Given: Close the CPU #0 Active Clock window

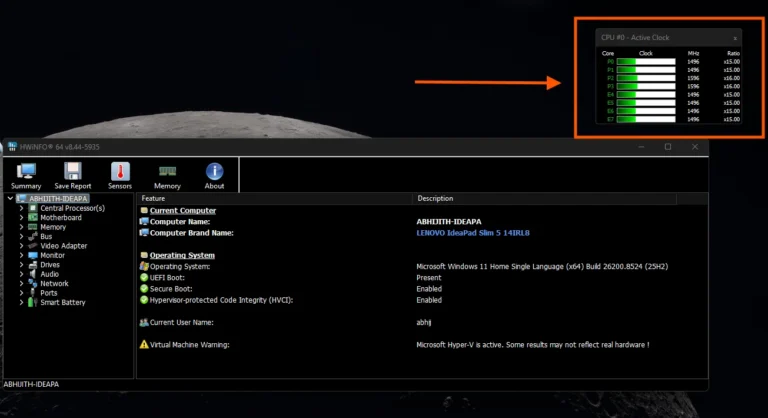Looking at the screenshot, I should point(735,38).
